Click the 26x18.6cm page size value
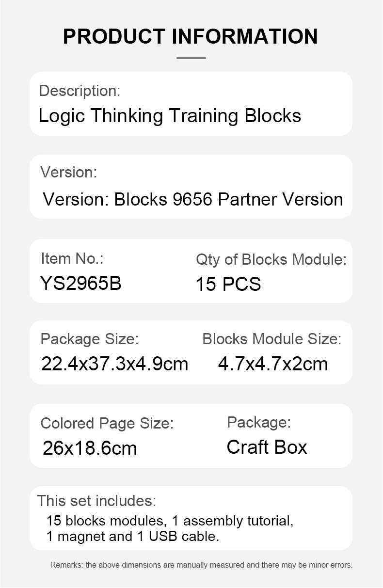This screenshot has width=383, height=588. tap(90, 448)
